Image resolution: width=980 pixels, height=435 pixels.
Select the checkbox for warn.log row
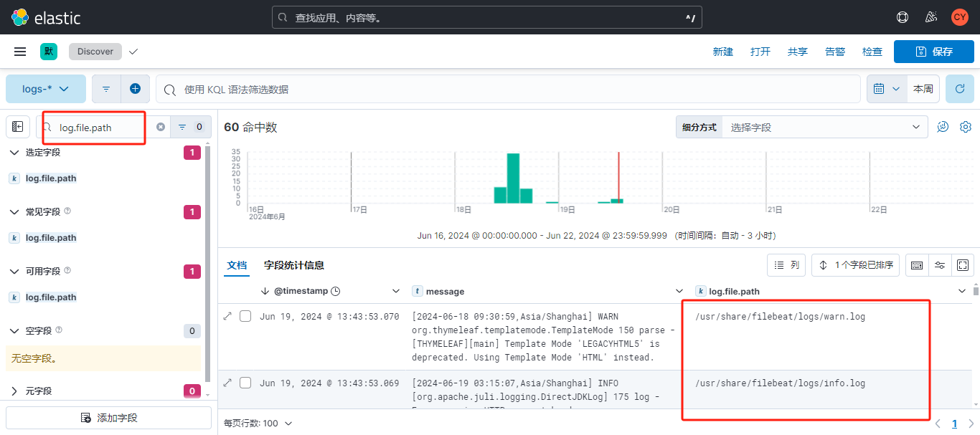tap(245, 316)
